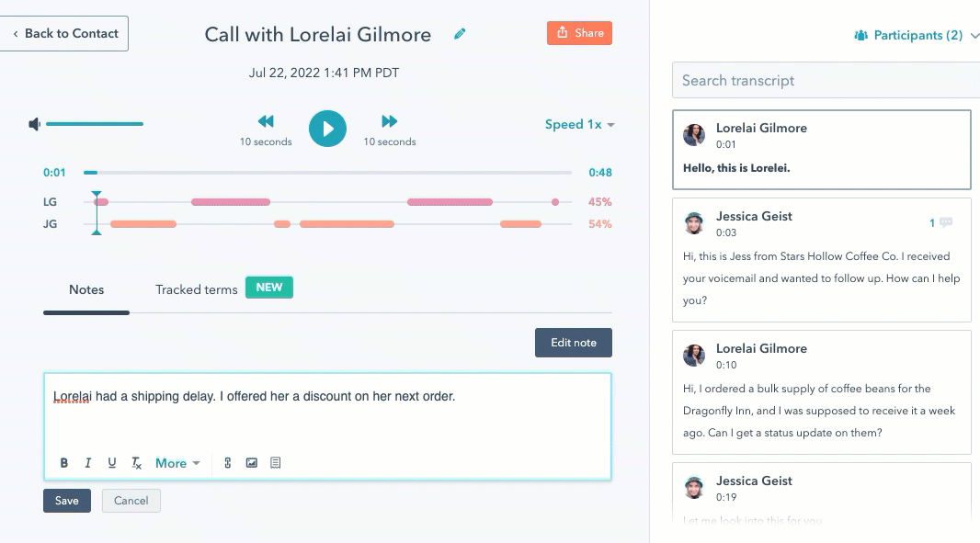Rewind 10 seconds
Viewport: 980px width, 543px height.
click(x=266, y=121)
